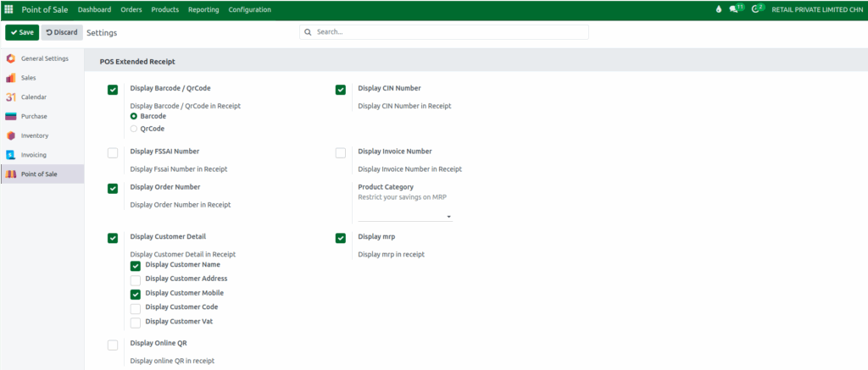Click the General Settings sidebar icon
The image size is (868, 370).
coord(10,58)
